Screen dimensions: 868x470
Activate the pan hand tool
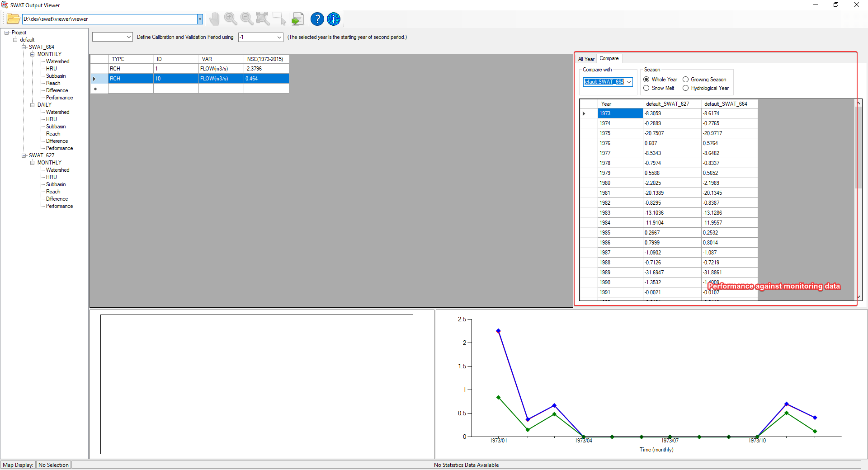(214, 19)
